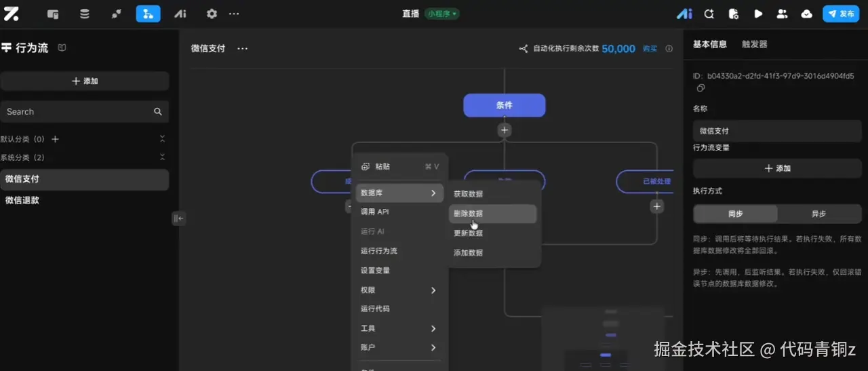Open the database stack icon in top bar

tap(85, 14)
